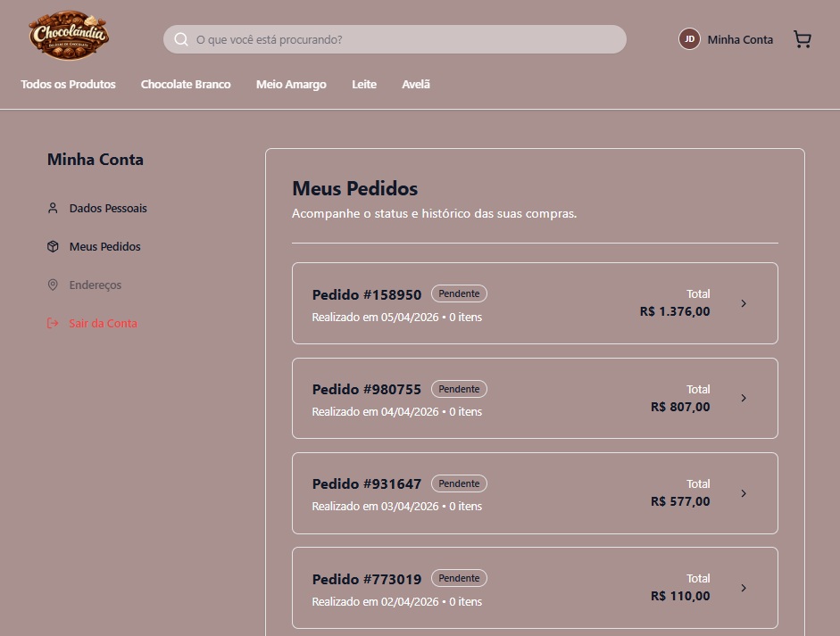Click Sair da Conta to log out

[x=103, y=323]
